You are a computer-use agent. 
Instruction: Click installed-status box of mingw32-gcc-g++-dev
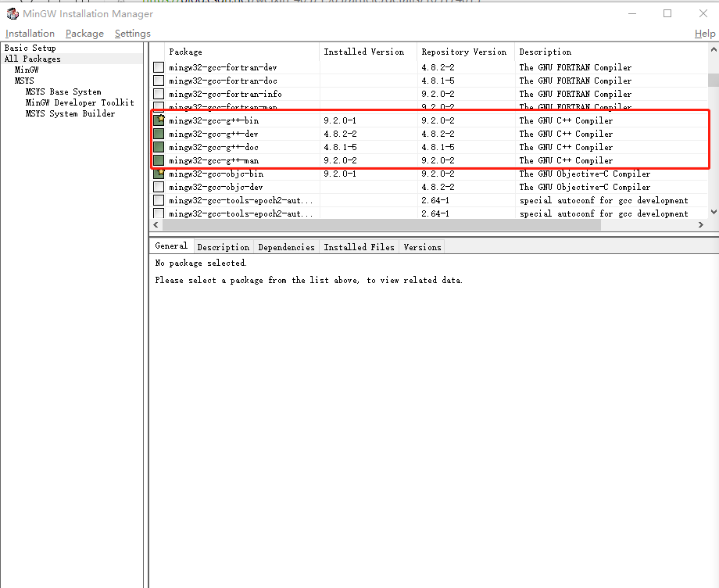(x=159, y=134)
